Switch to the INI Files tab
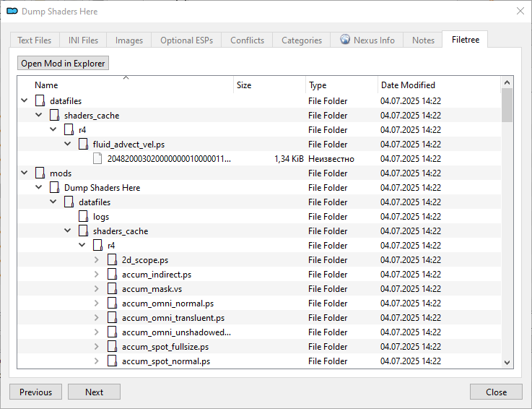Screen dimensions: 532x409 click(83, 40)
